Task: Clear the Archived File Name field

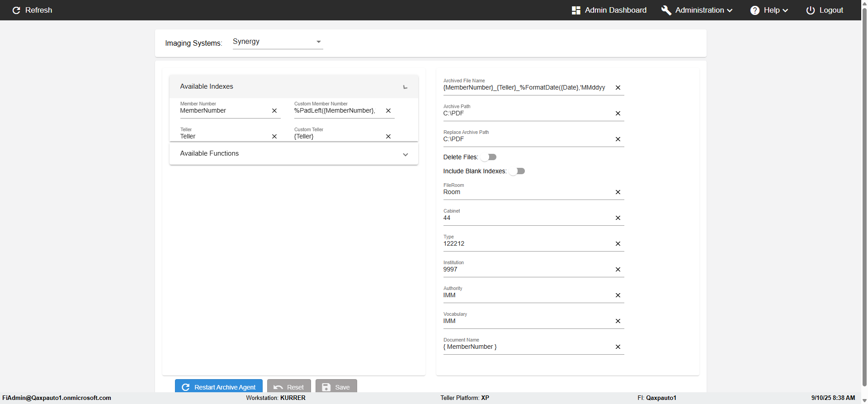Action: point(618,88)
